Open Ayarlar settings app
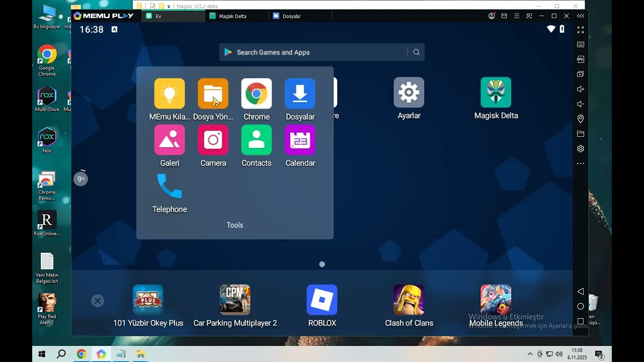Image resolution: width=644 pixels, height=362 pixels. (x=409, y=93)
